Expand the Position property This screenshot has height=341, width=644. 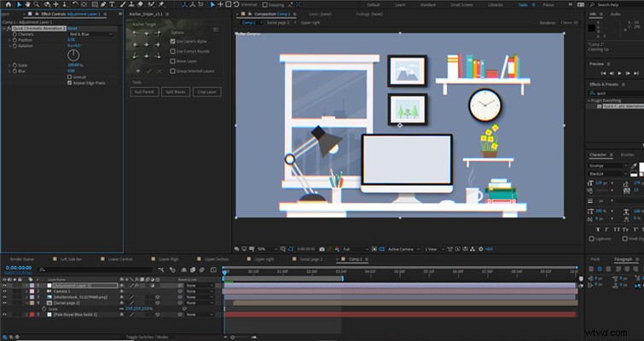[9, 40]
